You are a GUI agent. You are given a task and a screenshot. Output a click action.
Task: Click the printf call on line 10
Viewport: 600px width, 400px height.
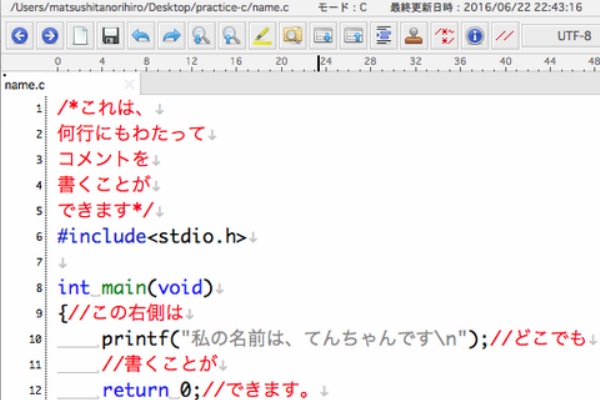[135, 339]
